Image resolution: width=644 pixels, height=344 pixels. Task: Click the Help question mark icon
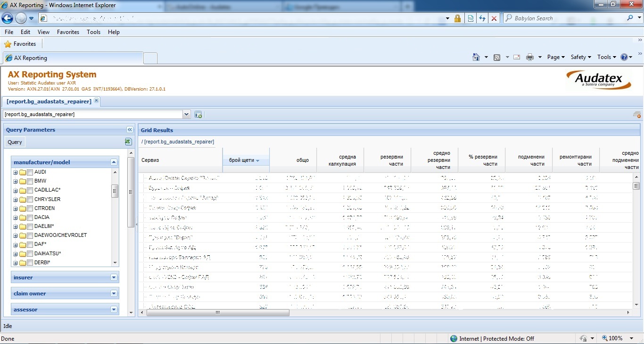pos(624,57)
